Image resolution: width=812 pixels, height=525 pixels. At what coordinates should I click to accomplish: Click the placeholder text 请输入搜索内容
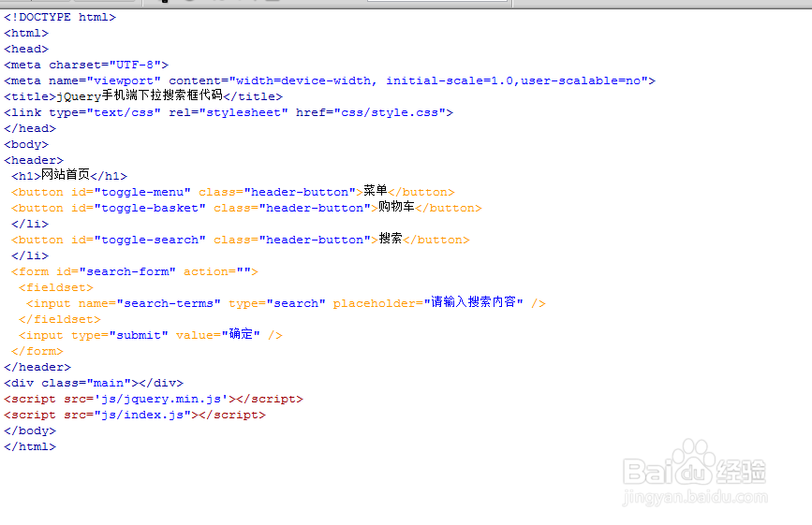[x=473, y=302]
